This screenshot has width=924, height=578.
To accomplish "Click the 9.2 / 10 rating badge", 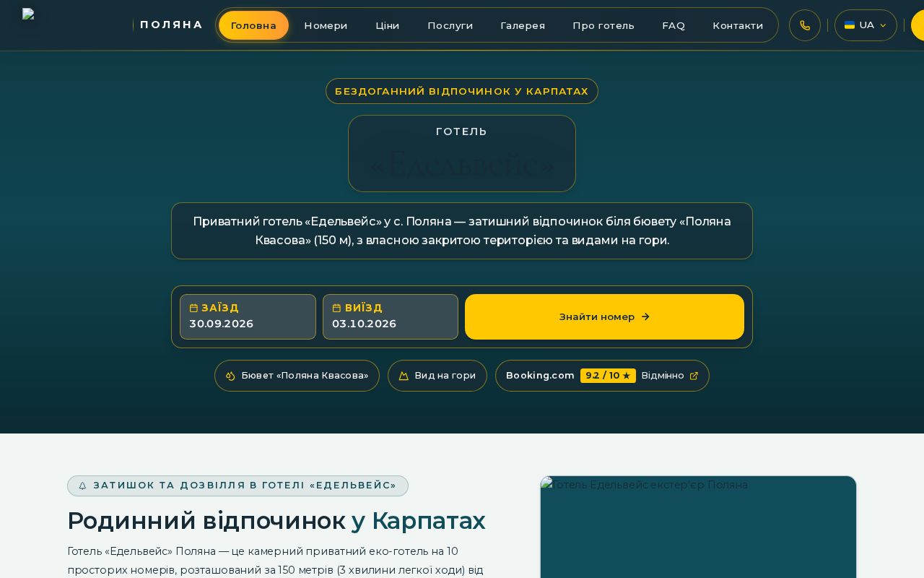I will point(608,376).
